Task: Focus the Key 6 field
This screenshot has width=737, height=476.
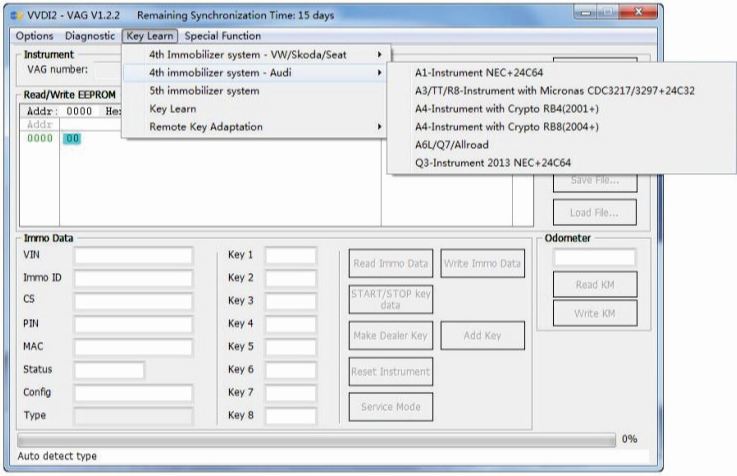Action: [291, 370]
